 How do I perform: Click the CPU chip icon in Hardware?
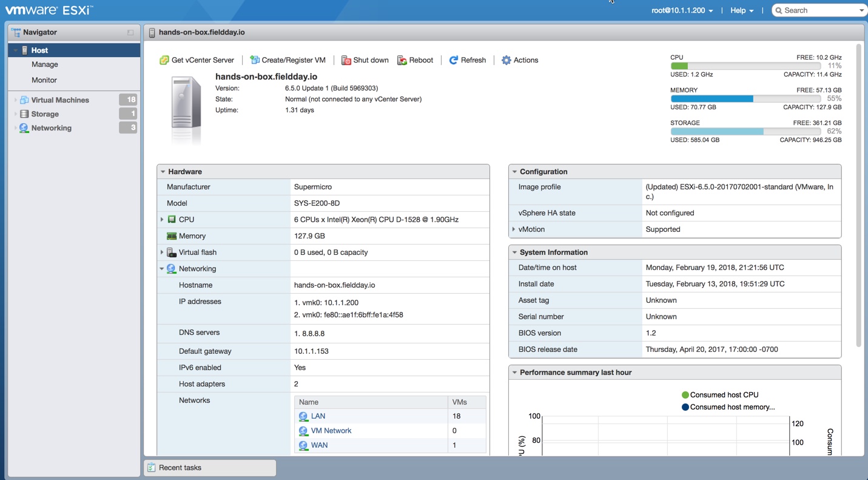172,219
